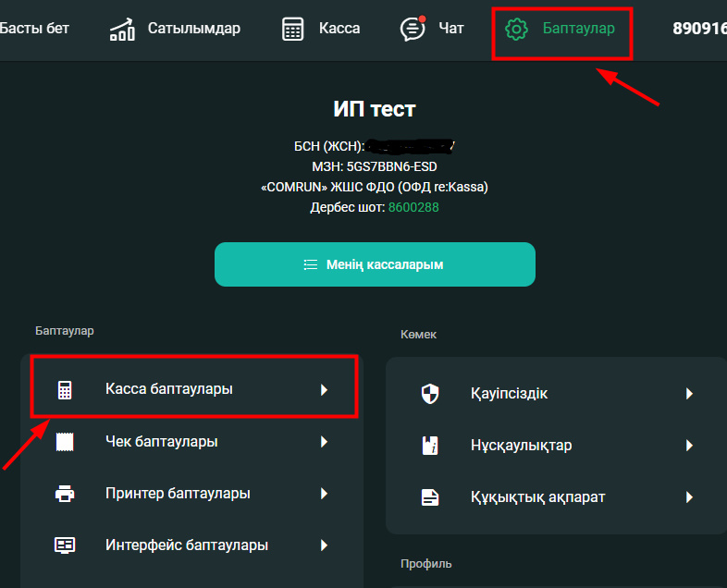Screen dimensions: 727x588
Task: Click the Көмек section heading
Action: tap(418, 335)
